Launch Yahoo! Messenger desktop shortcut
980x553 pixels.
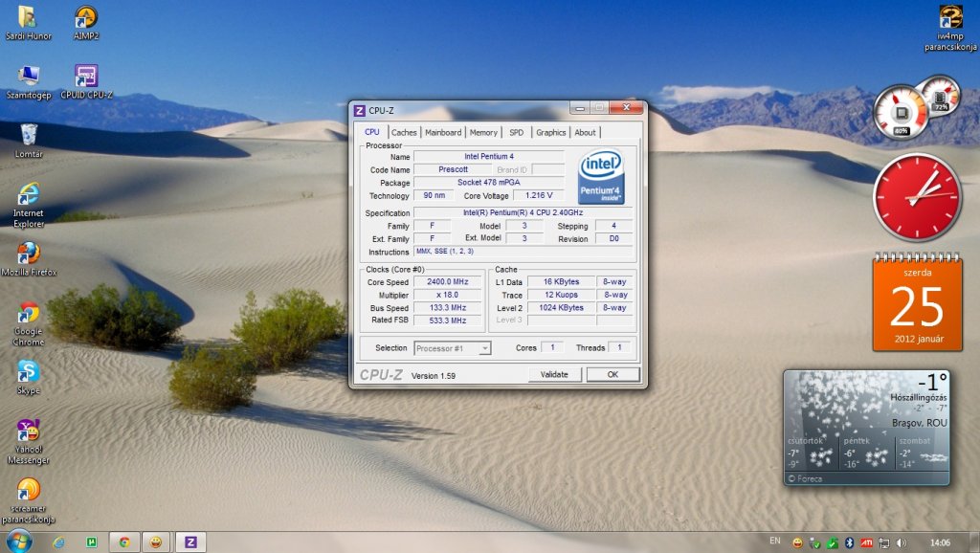click(28, 441)
